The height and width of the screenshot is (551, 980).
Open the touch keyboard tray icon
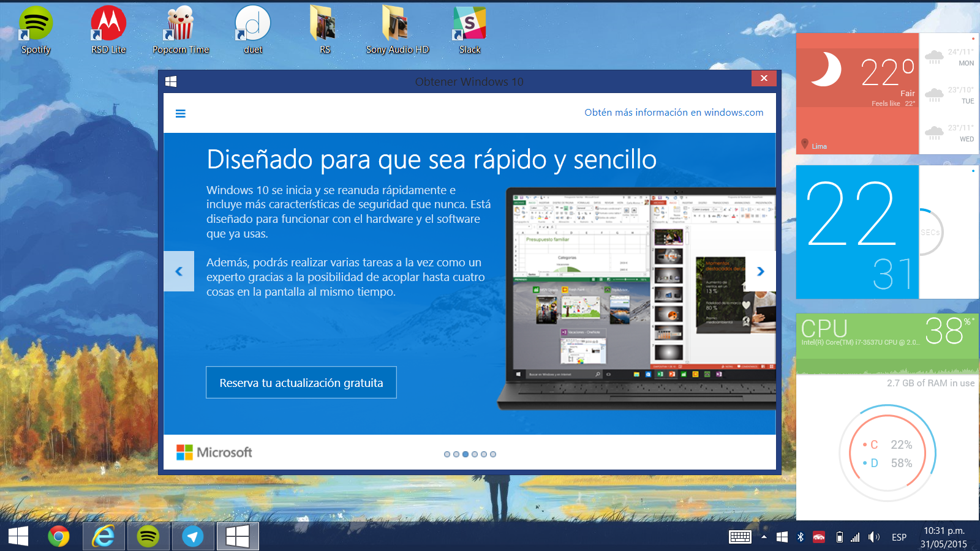coord(740,537)
